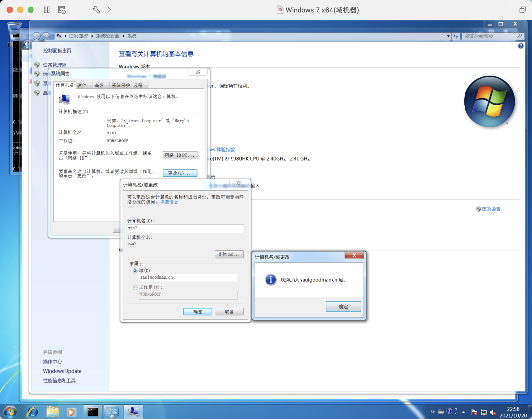Image resolution: width=532 pixels, height=419 pixels.
Task: Open the VM snapshot icon in toolbar
Action: click(x=62, y=10)
